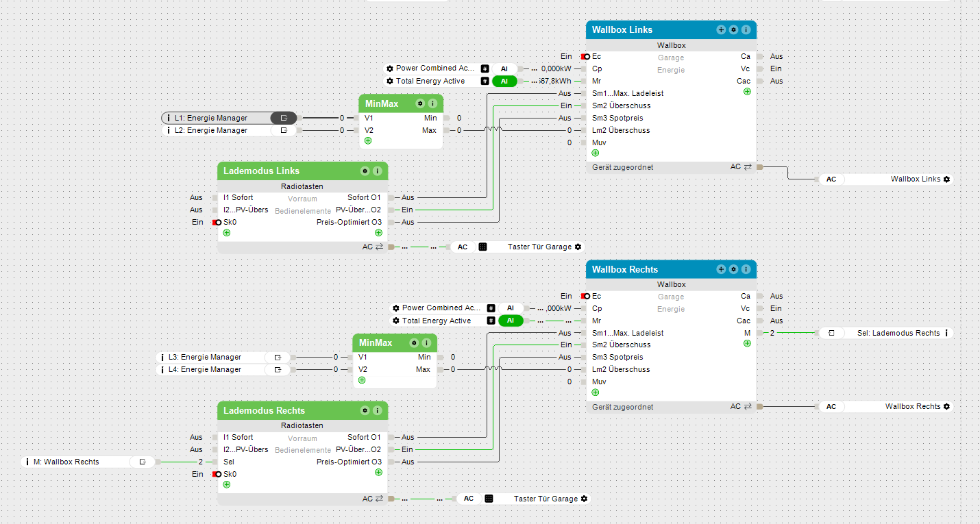Expand inputs with the plus on MinMax fed by L1
The width and height of the screenshot is (980, 524).
(368, 140)
